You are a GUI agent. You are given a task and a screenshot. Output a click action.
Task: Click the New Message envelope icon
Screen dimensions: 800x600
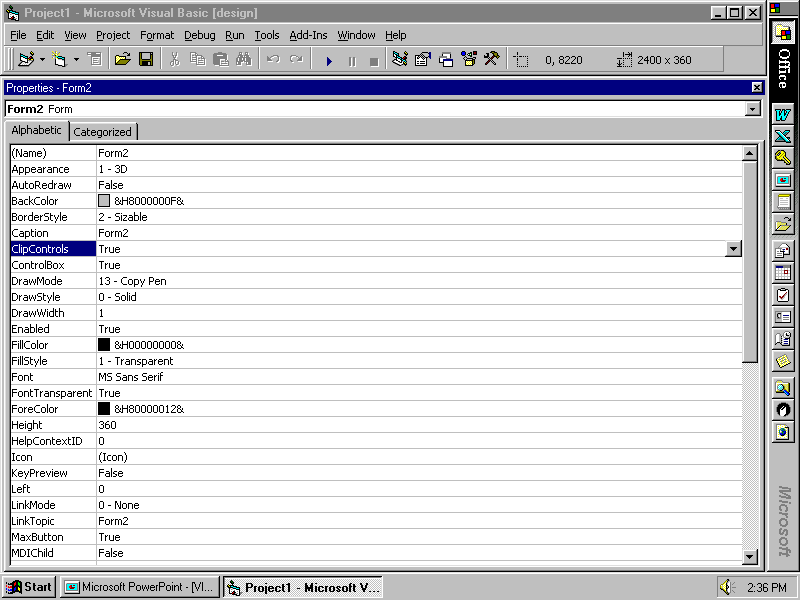pyautogui.click(x=783, y=251)
